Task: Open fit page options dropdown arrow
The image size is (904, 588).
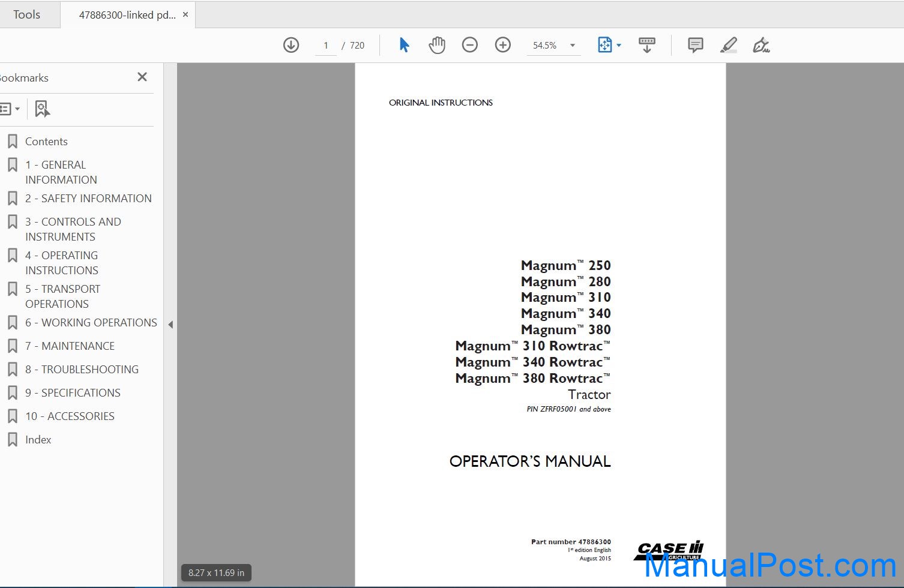Action: tap(619, 45)
